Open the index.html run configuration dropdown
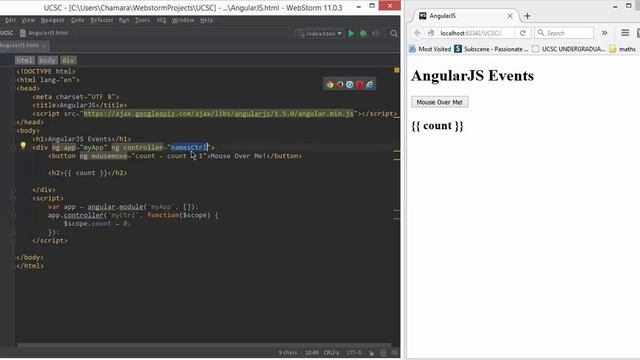The width and height of the screenshot is (640, 360). [320, 33]
